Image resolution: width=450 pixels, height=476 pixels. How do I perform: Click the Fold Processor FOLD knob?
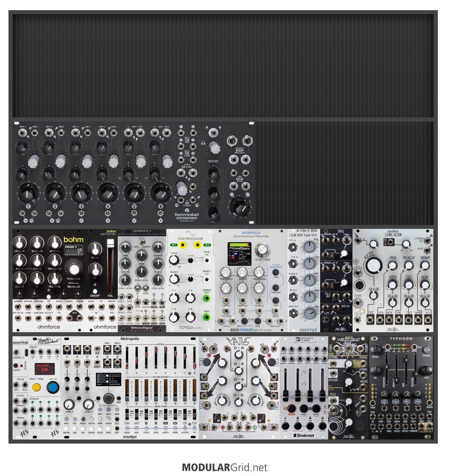coord(174,260)
